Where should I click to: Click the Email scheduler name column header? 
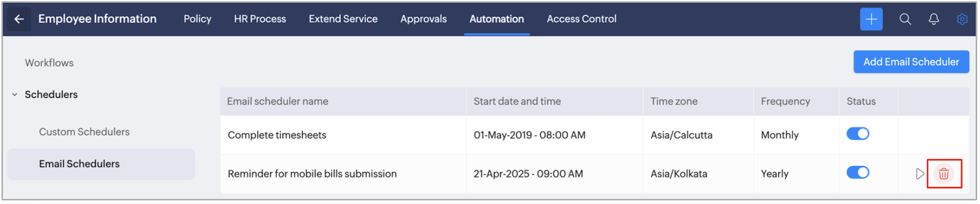click(x=277, y=101)
